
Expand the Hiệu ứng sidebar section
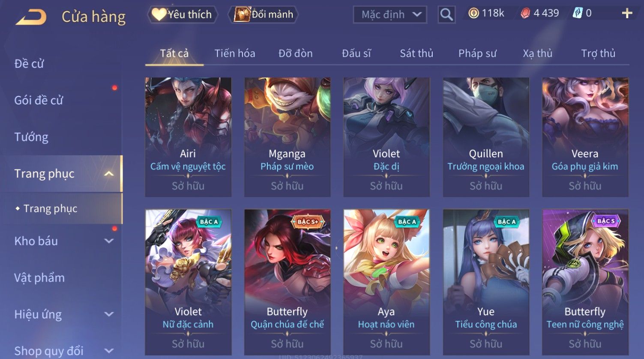click(x=109, y=314)
